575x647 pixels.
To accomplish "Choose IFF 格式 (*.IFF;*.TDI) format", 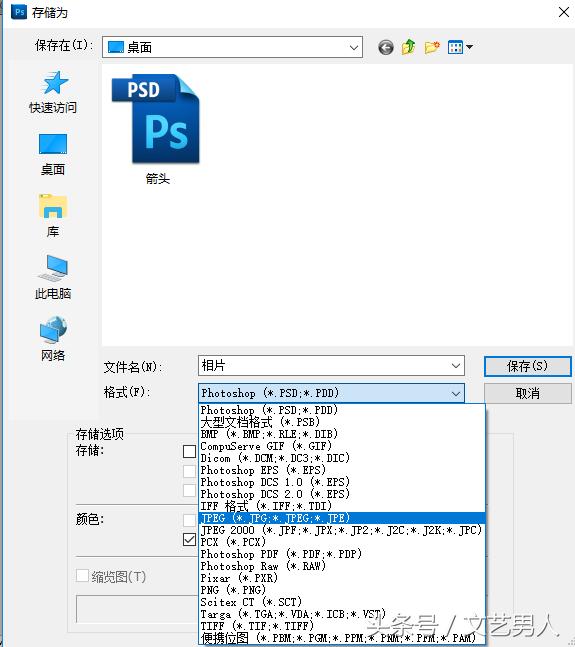I will (342, 506).
